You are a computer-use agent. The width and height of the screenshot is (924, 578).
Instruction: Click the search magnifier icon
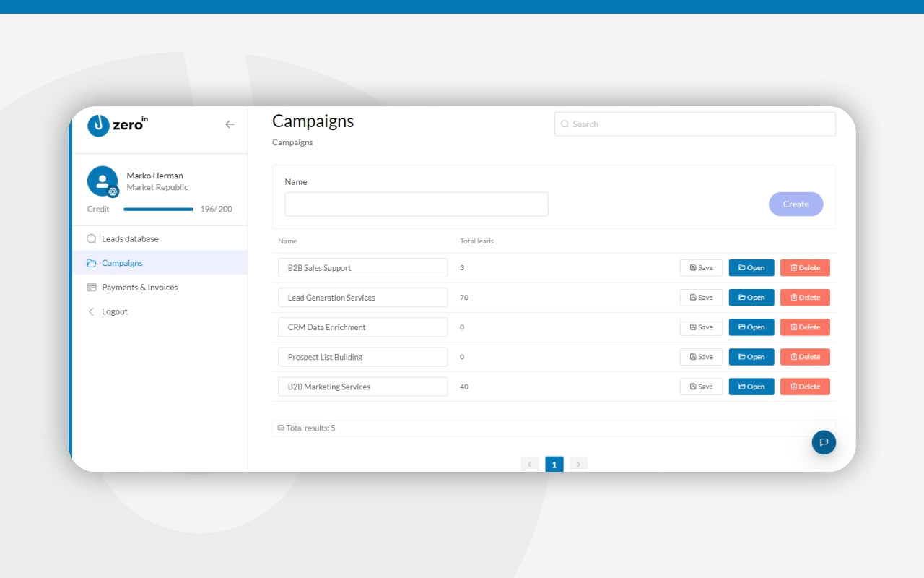pyautogui.click(x=565, y=124)
